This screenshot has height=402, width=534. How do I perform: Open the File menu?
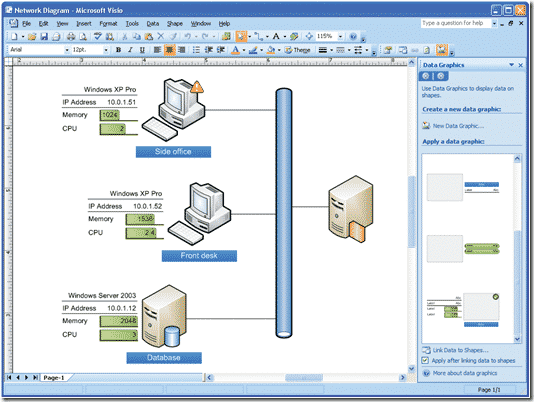pyautogui.click(x=27, y=24)
